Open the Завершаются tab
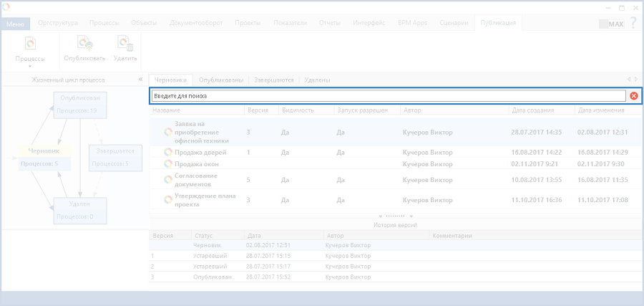Image resolution: width=644 pixels, height=306 pixels. pos(274,80)
